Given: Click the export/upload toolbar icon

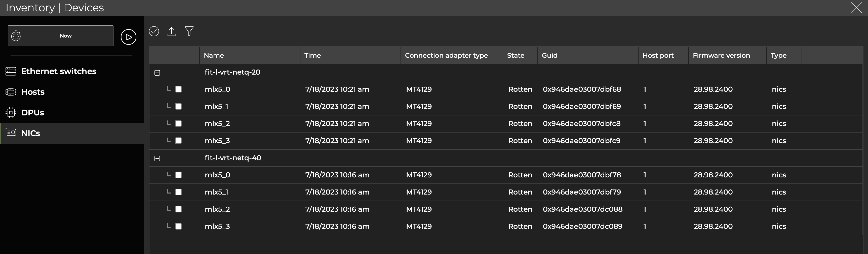Looking at the screenshot, I should [172, 31].
